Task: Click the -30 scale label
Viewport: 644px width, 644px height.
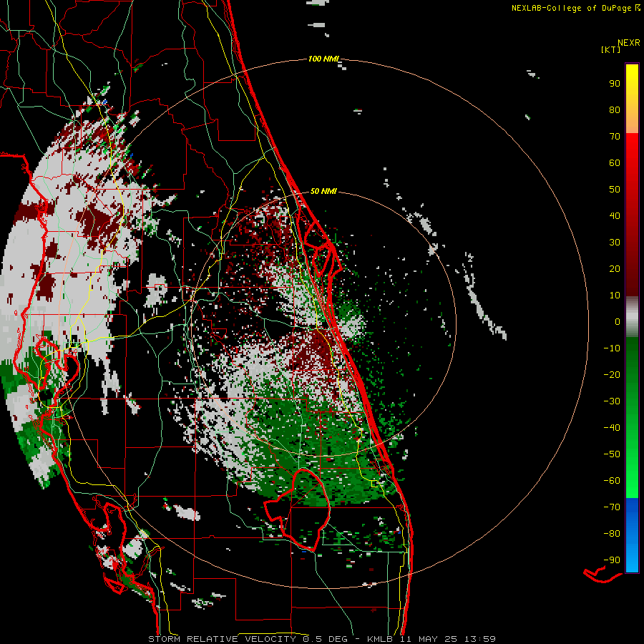Action: pyautogui.click(x=612, y=401)
